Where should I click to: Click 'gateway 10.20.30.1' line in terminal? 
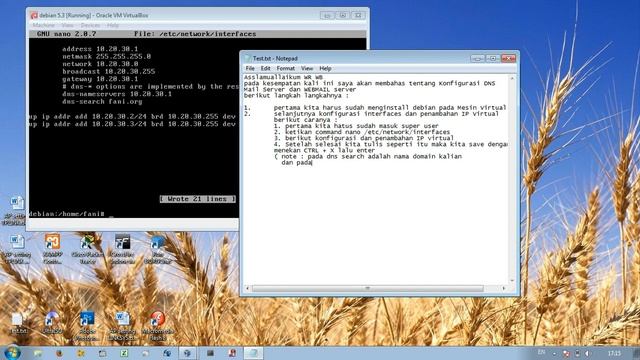(100, 79)
